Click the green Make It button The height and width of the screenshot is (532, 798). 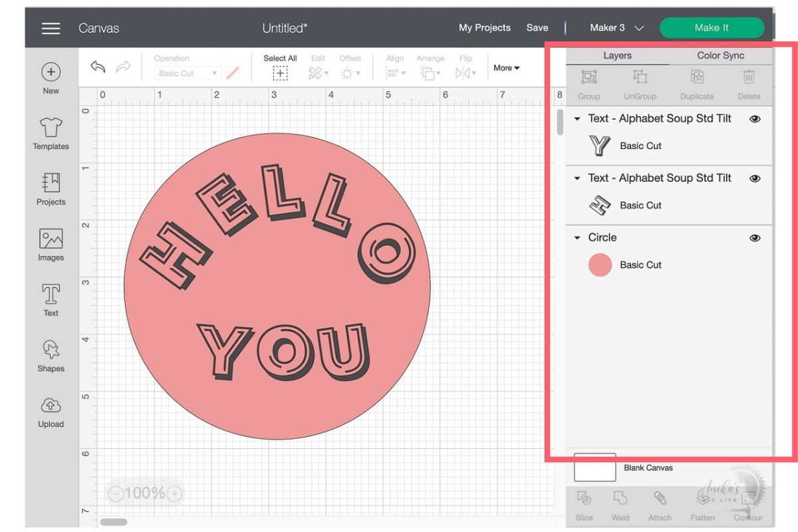point(711,28)
